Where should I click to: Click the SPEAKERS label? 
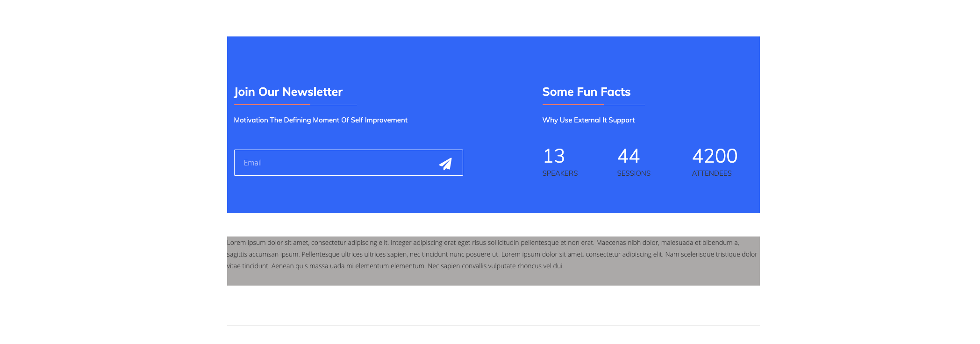559,173
